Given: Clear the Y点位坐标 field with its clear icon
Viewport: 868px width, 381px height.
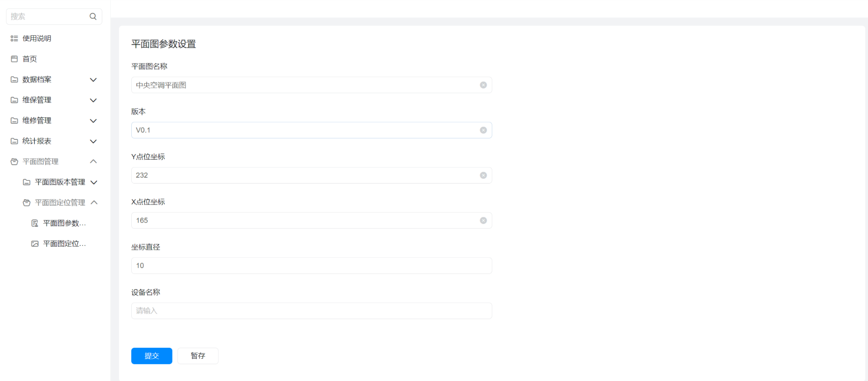Looking at the screenshot, I should point(483,175).
